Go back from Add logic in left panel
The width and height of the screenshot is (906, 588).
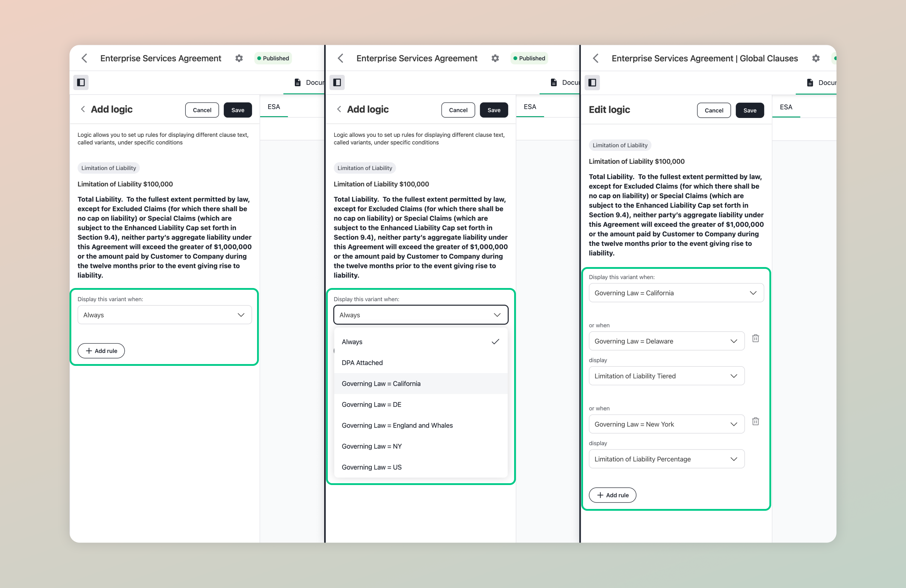coord(83,109)
